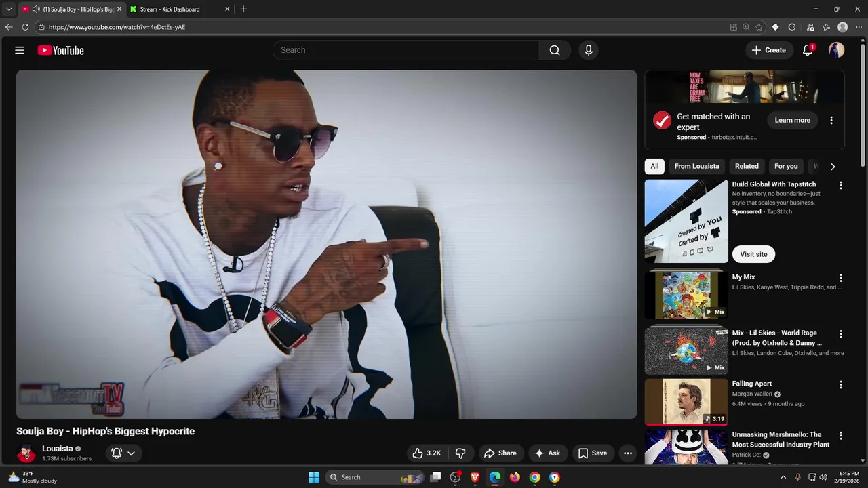The width and height of the screenshot is (868, 488).
Task: Open the YouTube account avatar menu
Action: click(836, 50)
